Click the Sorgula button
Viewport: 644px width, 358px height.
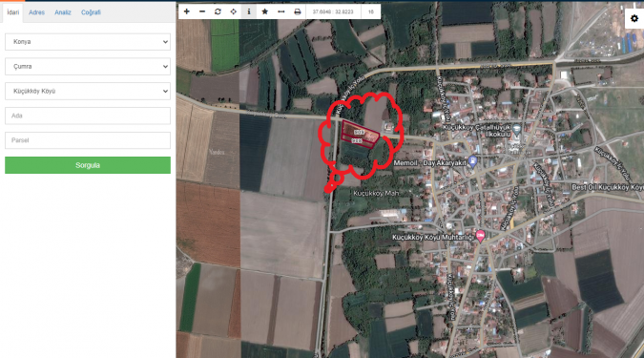click(88, 165)
